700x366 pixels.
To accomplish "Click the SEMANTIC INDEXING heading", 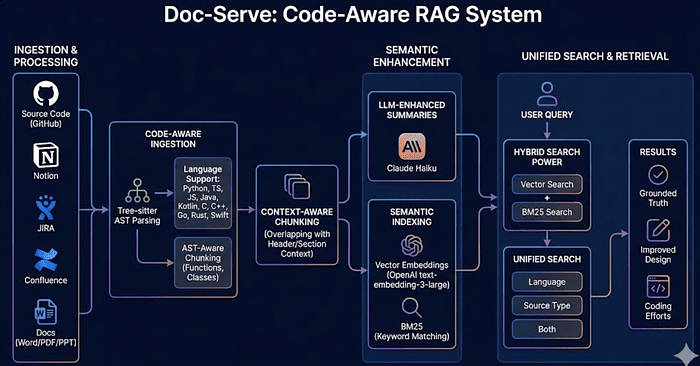I will (412, 217).
